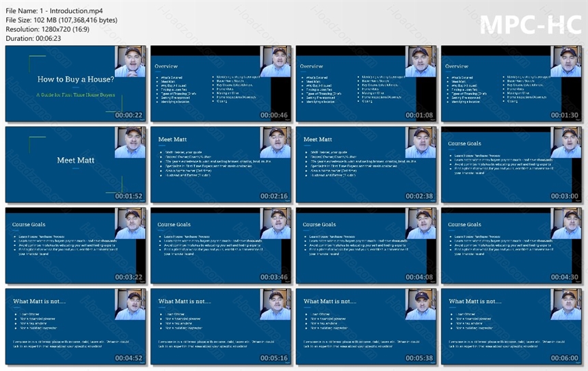
Task: Click the 00:06:00 timestamp label
Action: click(564, 358)
